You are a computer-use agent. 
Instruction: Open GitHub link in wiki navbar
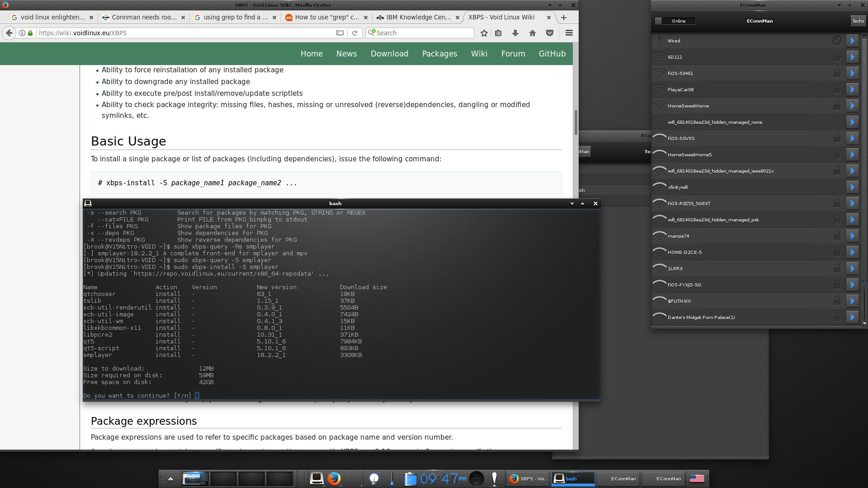coord(552,54)
